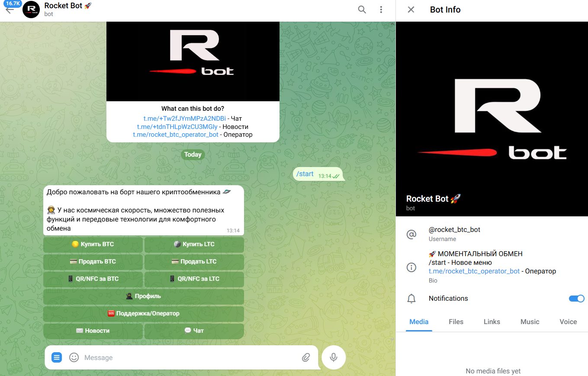588x376 pixels.
Task: Click the @rocket_btc_bot username
Action: 454,230
